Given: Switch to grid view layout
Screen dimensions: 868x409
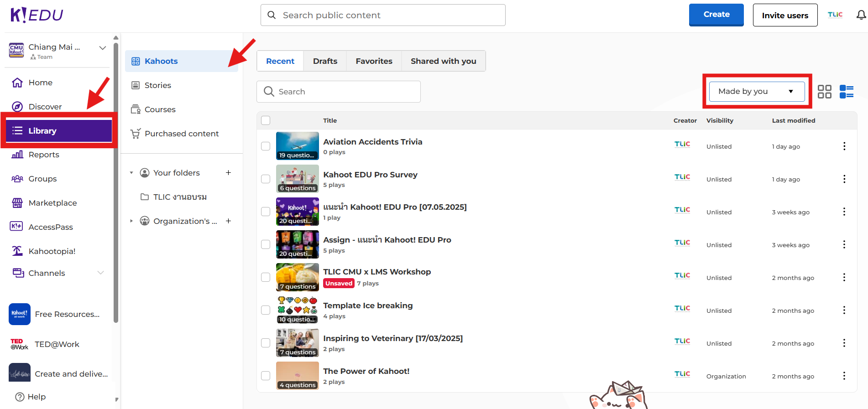Looking at the screenshot, I should pyautogui.click(x=824, y=92).
